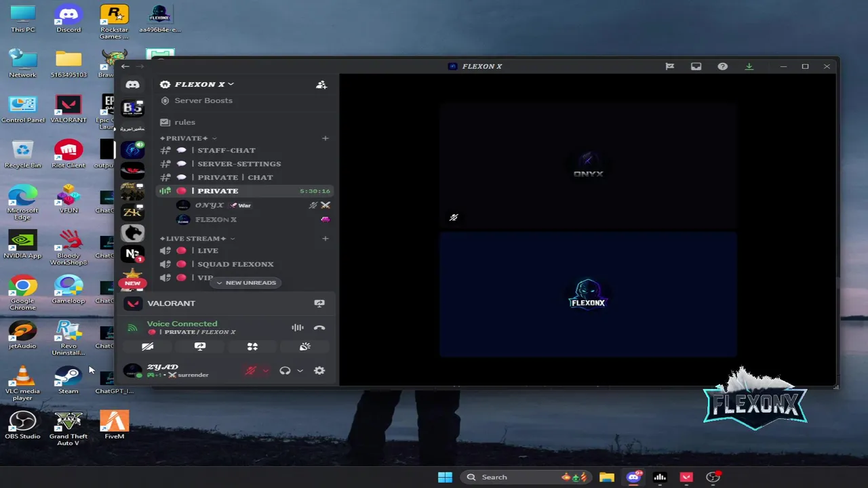The width and height of the screenshot is (868, 488).
Task: Stream VALORANT with screen share icon
Action: click(319, 304)
